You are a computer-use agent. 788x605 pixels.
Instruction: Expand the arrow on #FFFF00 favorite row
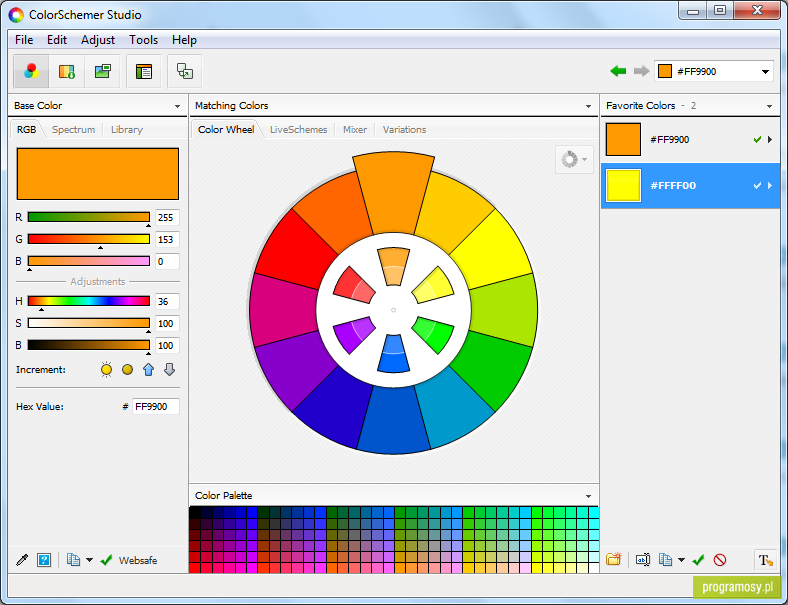tap(770, 185)
